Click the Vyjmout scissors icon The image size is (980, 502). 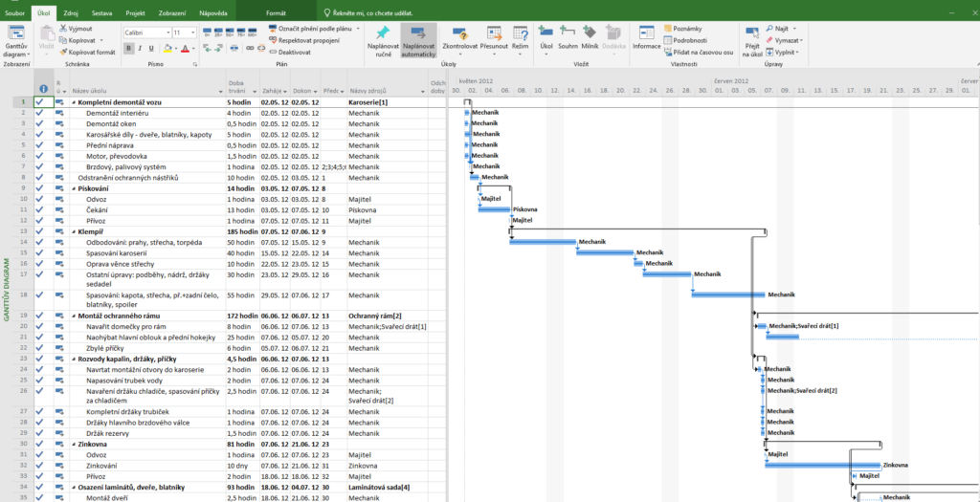coord(62,30)
